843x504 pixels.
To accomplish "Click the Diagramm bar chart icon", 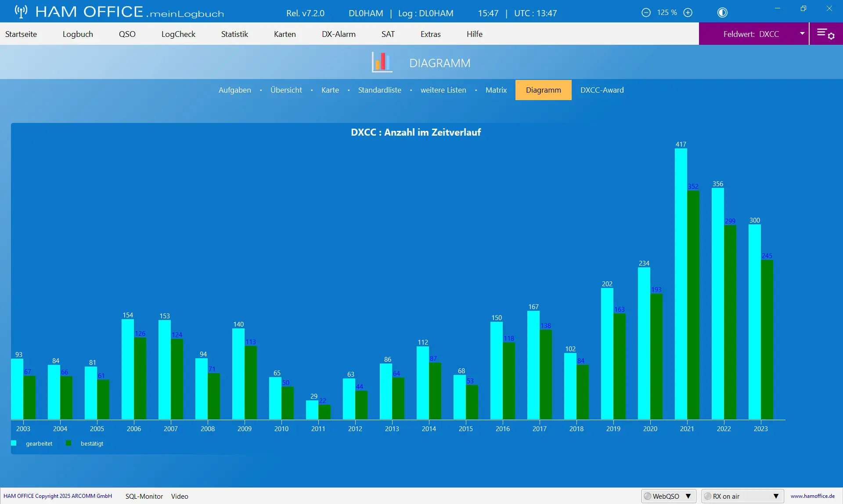I will tap(382, 62).
